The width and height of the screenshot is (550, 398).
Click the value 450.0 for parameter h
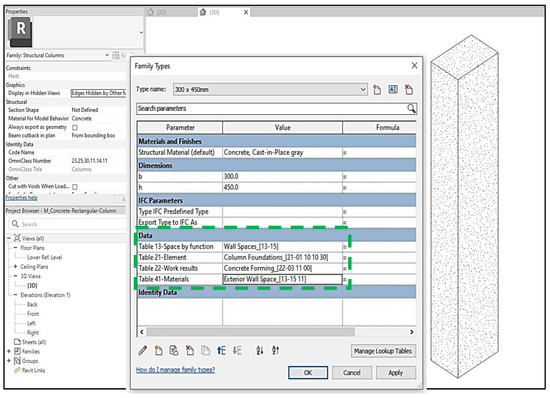[231, 187]
